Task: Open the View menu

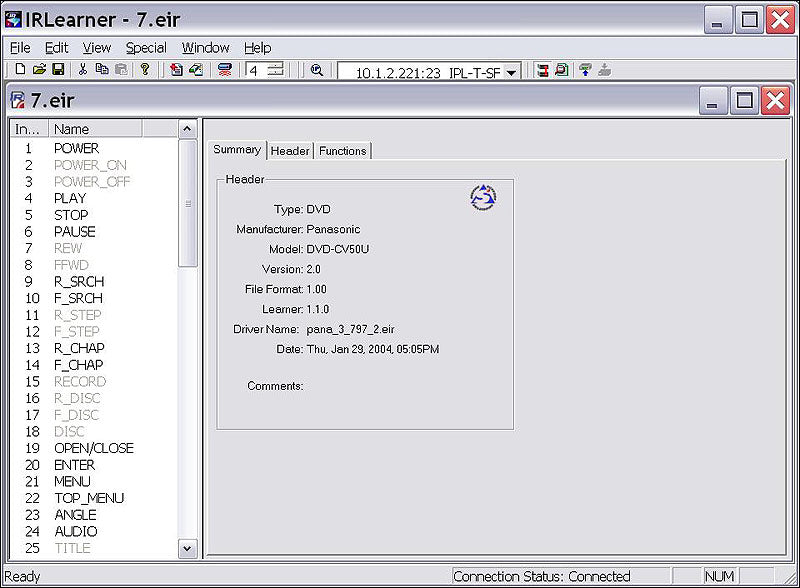Action: (97, 48)
